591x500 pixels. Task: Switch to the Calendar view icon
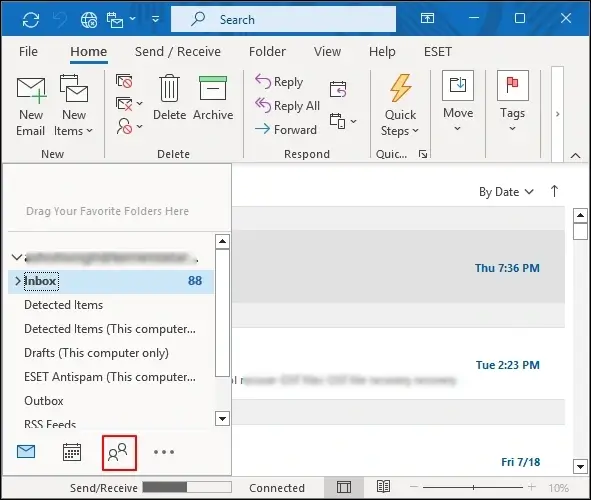[72, 452]
